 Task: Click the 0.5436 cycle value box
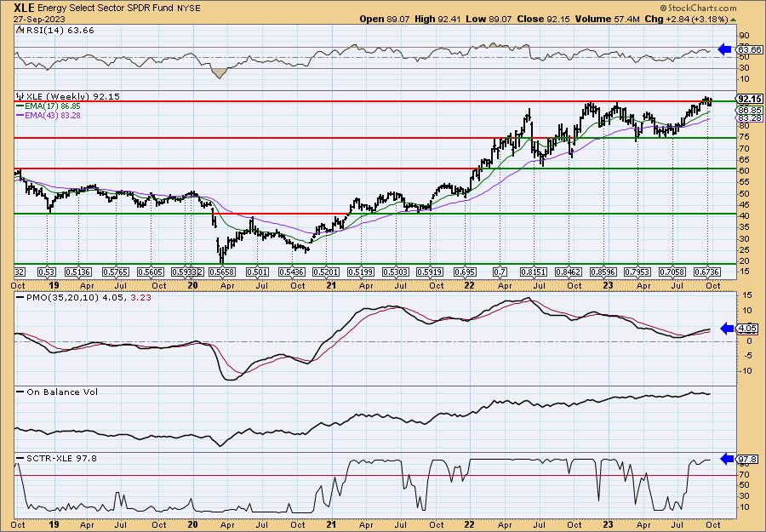point(292,272)
